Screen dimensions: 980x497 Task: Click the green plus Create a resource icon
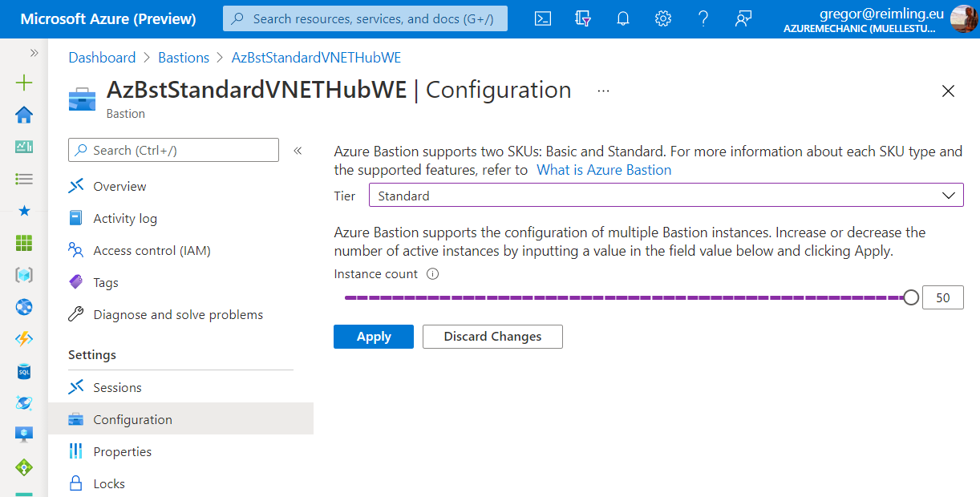(x=24, y=83)
